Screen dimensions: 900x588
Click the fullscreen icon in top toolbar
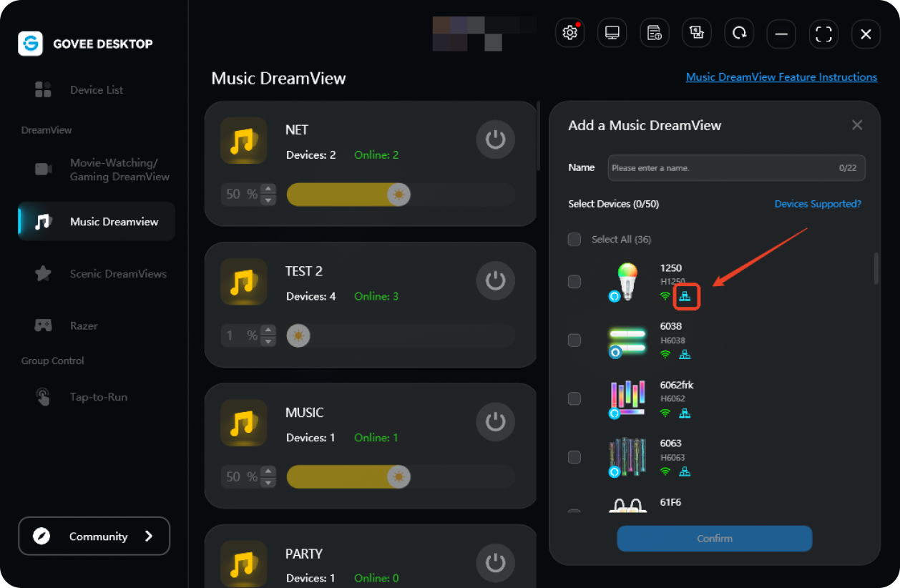click(x=823, y=34)
